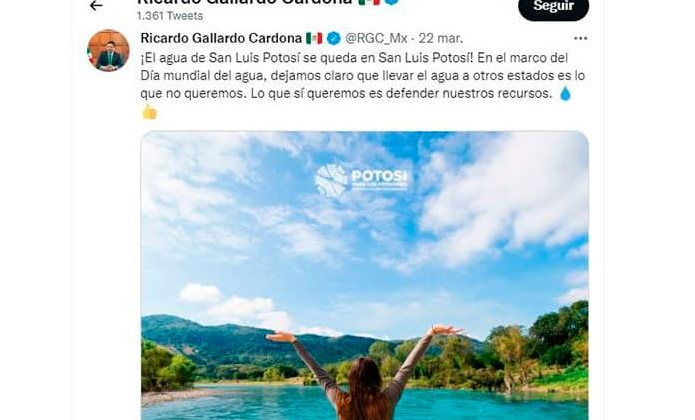Select the 1.361 Tweets count label
Viewport: 695px width, 420px height.
coord(170,16)
